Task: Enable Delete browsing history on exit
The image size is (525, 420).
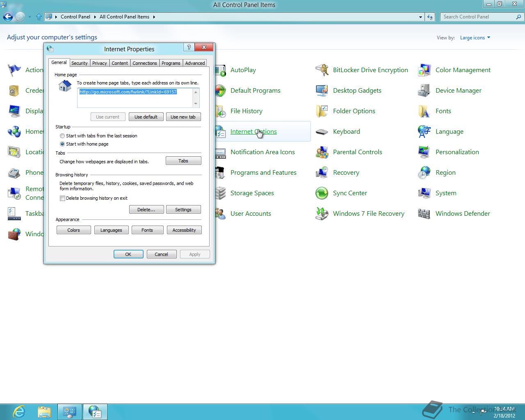Action: pyautogui.click(x=62, y=198)
